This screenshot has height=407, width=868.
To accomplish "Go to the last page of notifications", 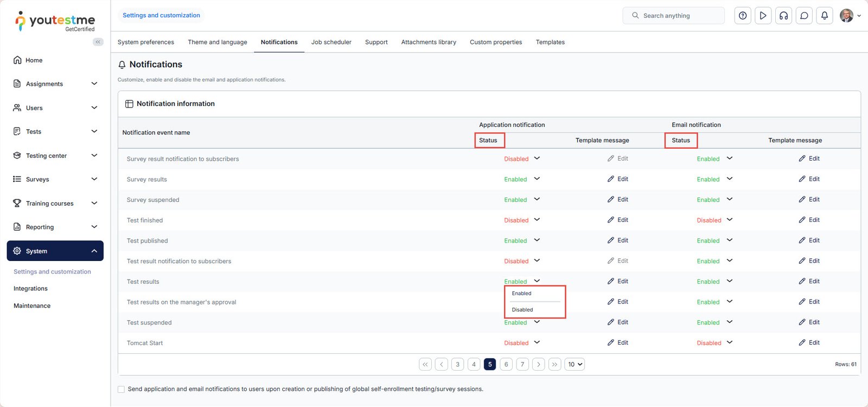I will coord(554,365).
